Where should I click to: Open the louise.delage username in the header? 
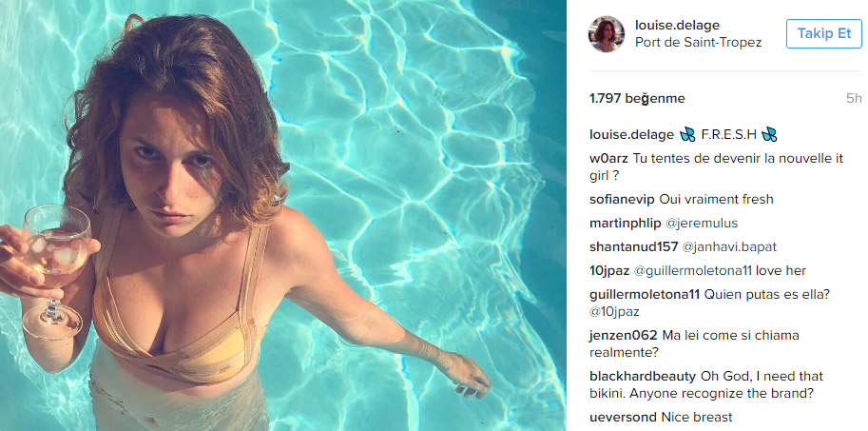coord(677,25)
